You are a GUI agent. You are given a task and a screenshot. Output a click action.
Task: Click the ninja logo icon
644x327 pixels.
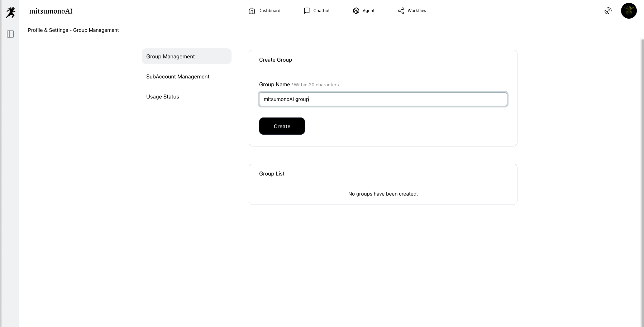click(10, 12)
